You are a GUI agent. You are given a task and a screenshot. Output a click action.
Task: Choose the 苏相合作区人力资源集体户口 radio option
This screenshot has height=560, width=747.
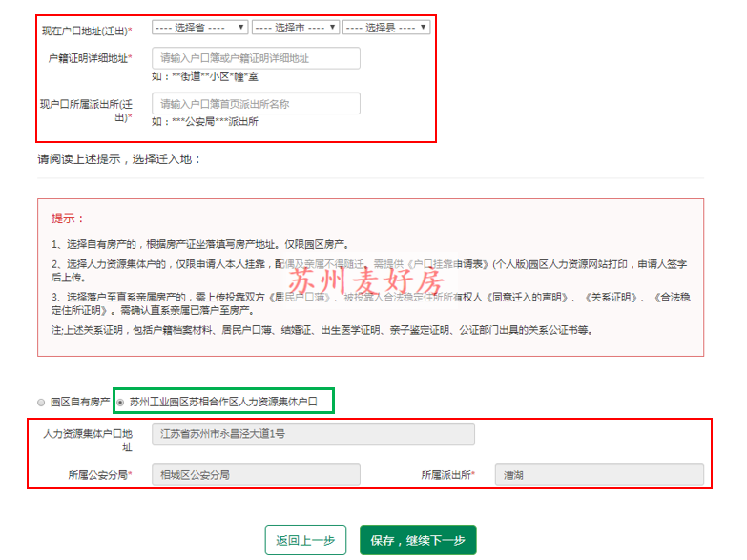point(120,403)
